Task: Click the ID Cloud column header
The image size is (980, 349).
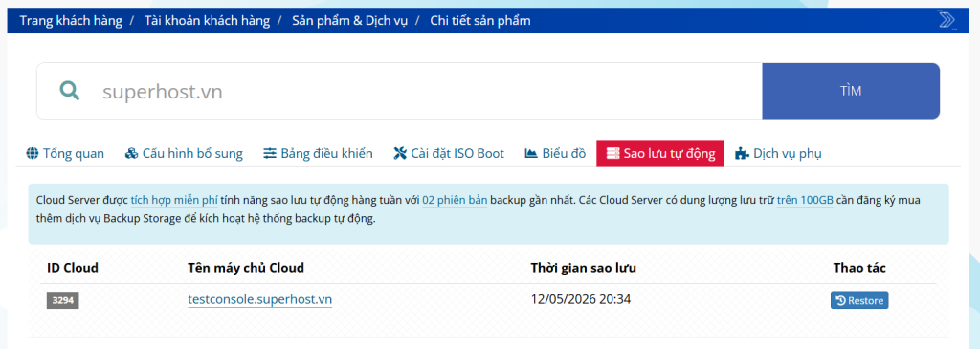Action: pos(73,268)
